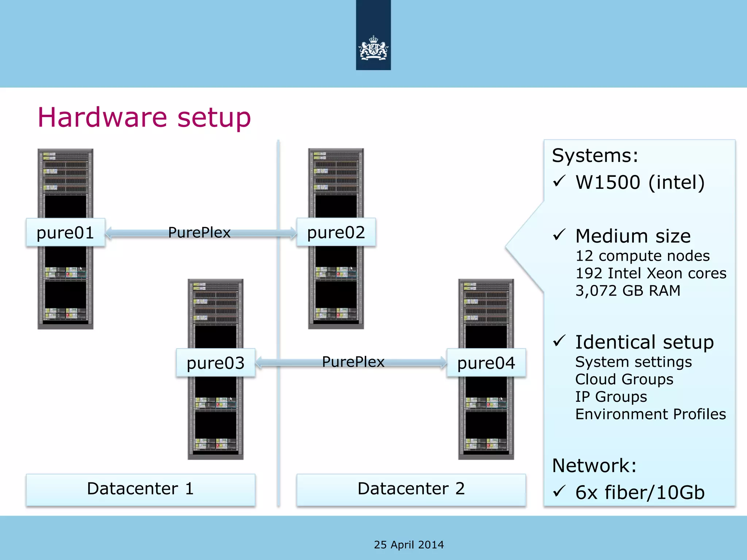Click the checkmark beside Identical setup
747x560 pixels.
point(559,341)
